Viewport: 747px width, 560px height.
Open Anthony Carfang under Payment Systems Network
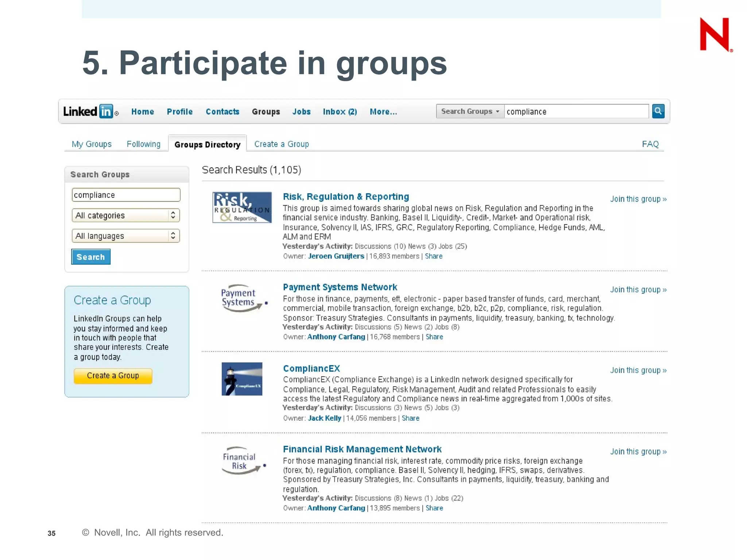tap(336, 337)
